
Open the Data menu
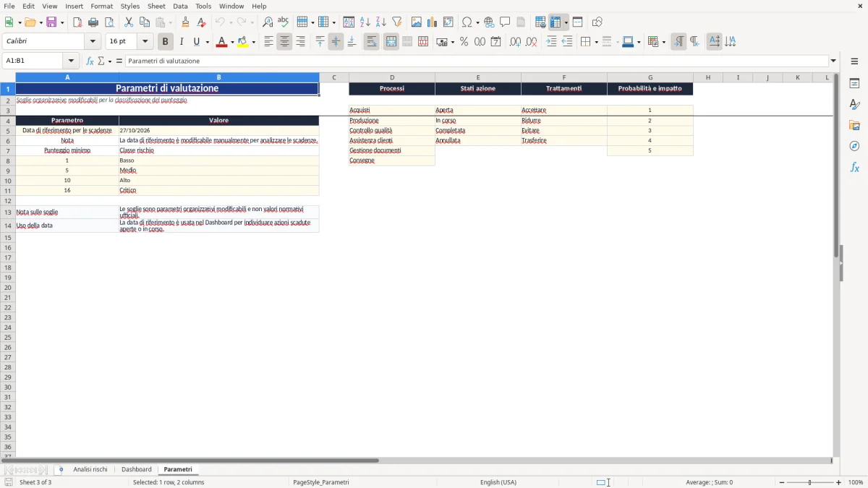click(x=180, y=6)
